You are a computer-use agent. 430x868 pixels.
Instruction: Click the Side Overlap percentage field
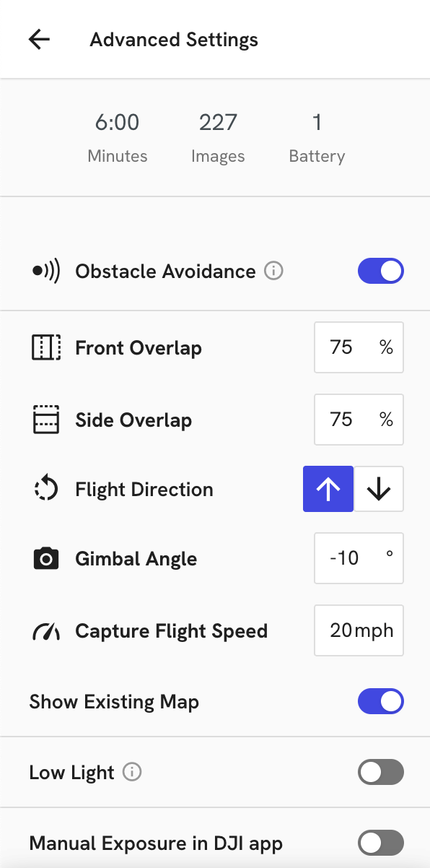[359, 420]
